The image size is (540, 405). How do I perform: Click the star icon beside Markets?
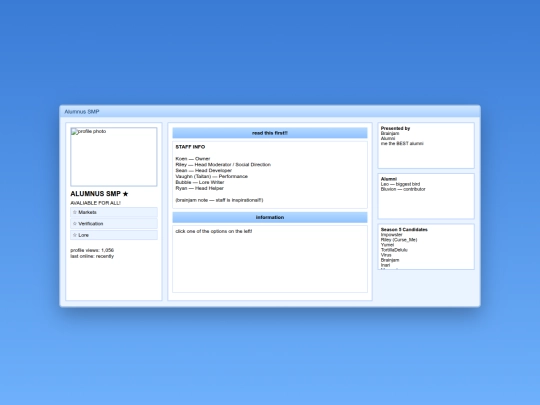[75, 212]
